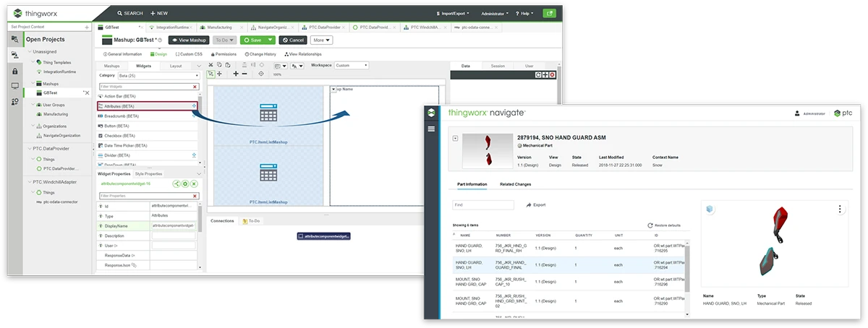Switch to the Part Information tab

[470, 184]
